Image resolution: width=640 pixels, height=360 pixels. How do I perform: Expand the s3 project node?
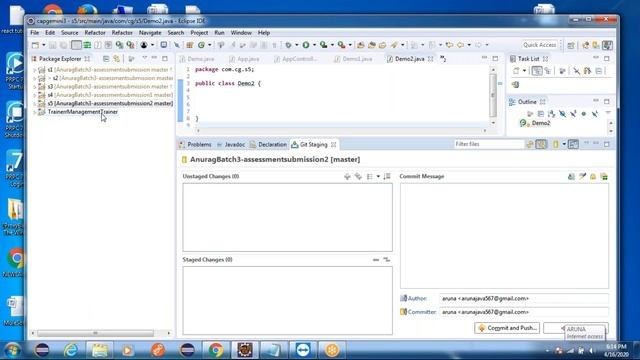pos(34,87)
